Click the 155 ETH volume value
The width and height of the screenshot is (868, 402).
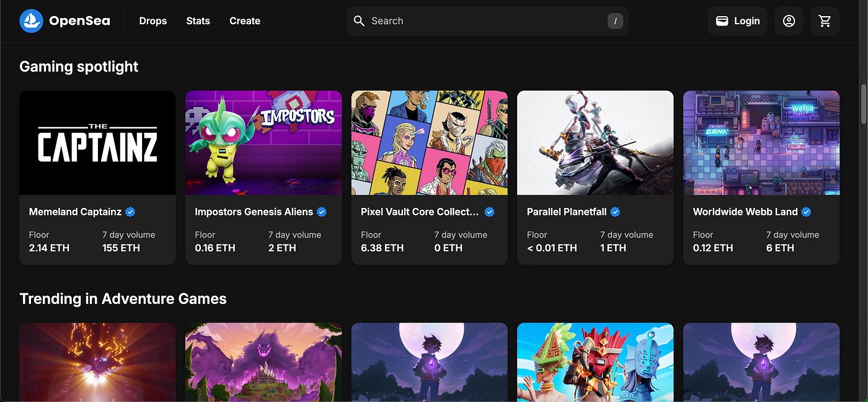[x=121, y=248]
